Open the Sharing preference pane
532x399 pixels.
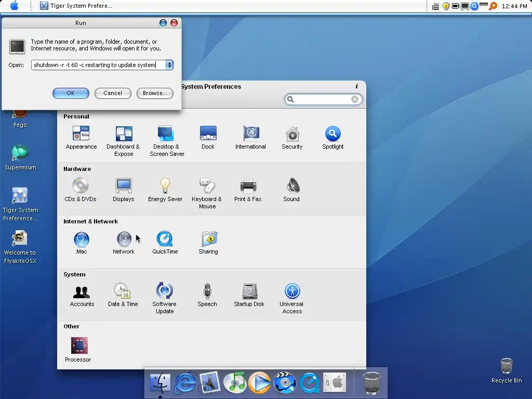tap(208, 243)
